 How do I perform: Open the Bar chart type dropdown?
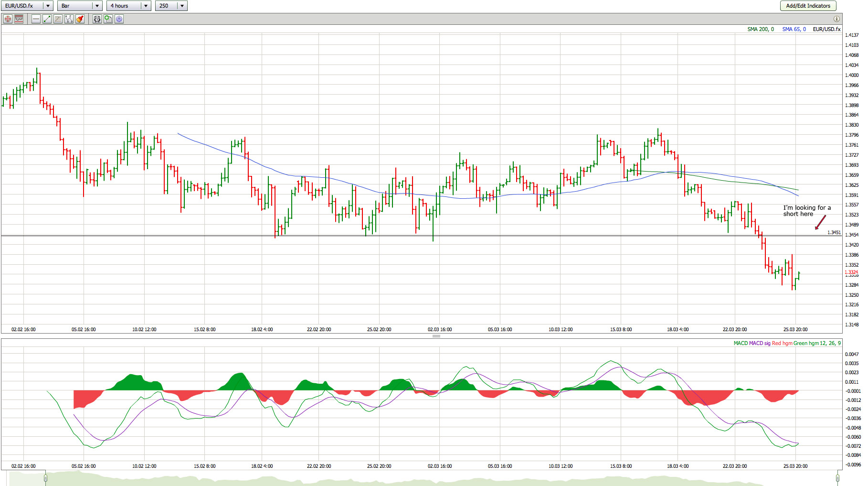pos(97,6)
